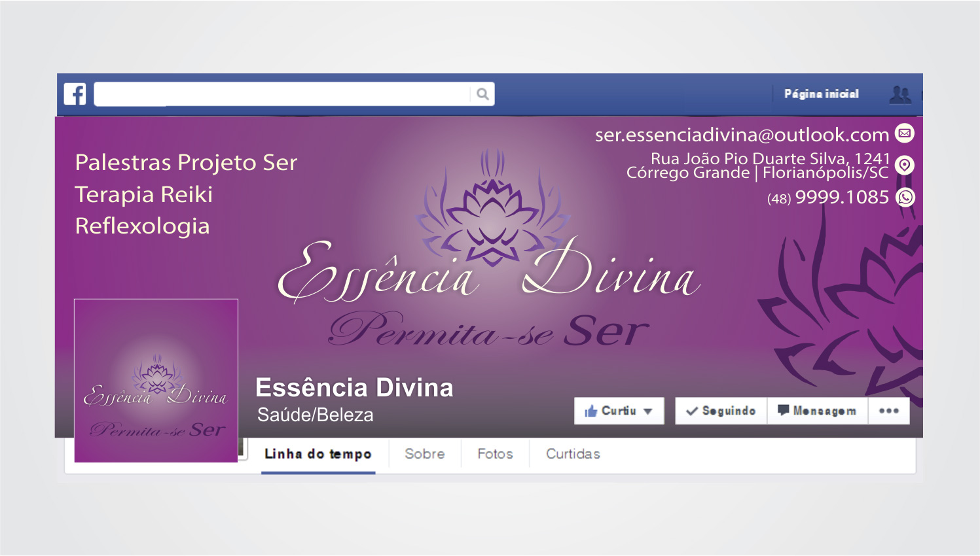Click the location pin icon
Screen dimensions: 980x556
[905, 165]
